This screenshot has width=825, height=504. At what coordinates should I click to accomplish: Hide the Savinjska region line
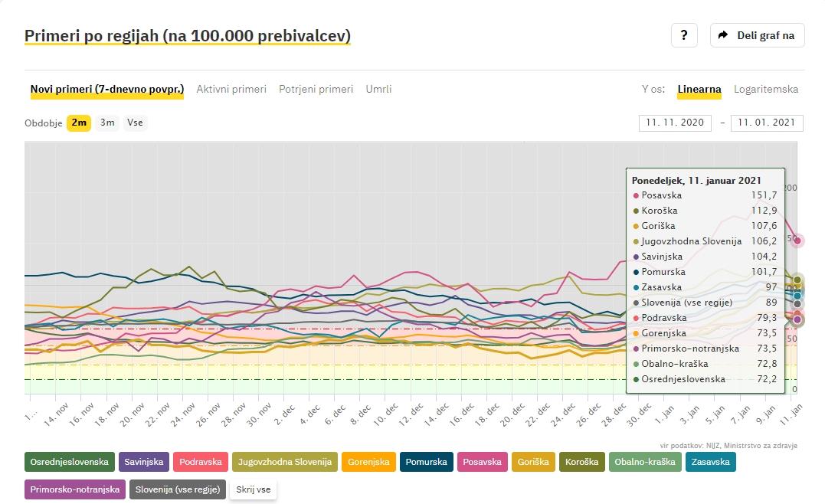click(144, 462)
